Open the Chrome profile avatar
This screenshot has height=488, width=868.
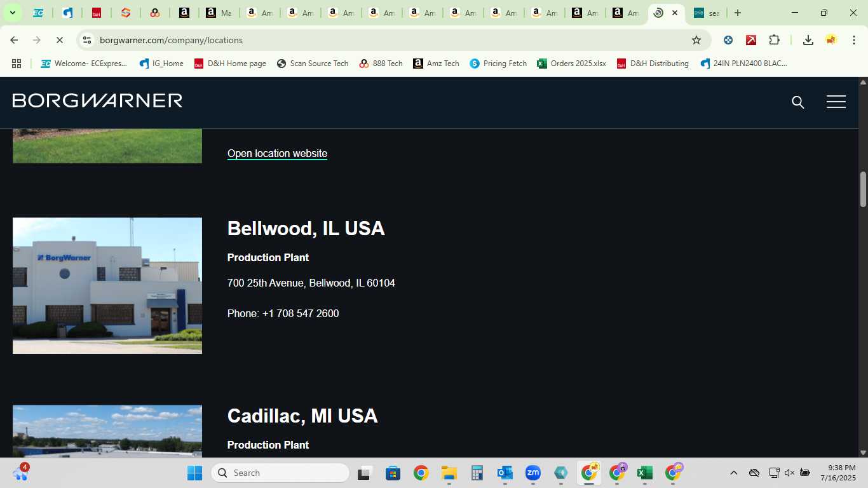tap(831, 40)
